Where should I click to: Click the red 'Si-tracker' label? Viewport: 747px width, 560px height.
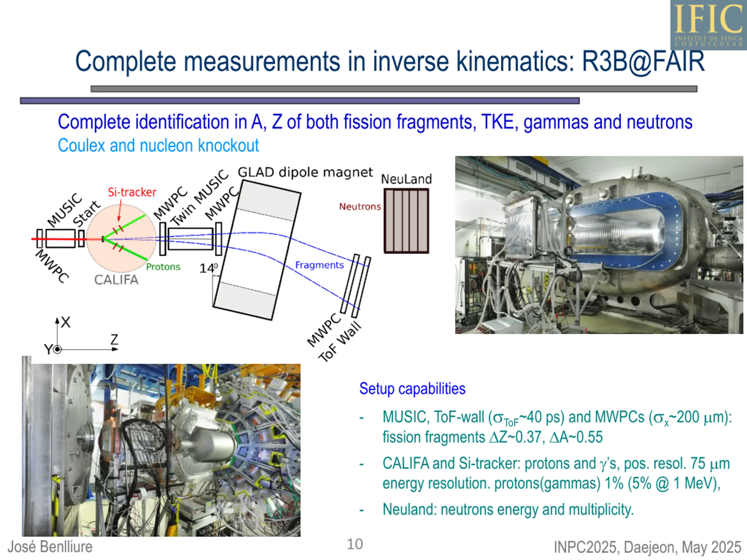(x=132, y=192)
